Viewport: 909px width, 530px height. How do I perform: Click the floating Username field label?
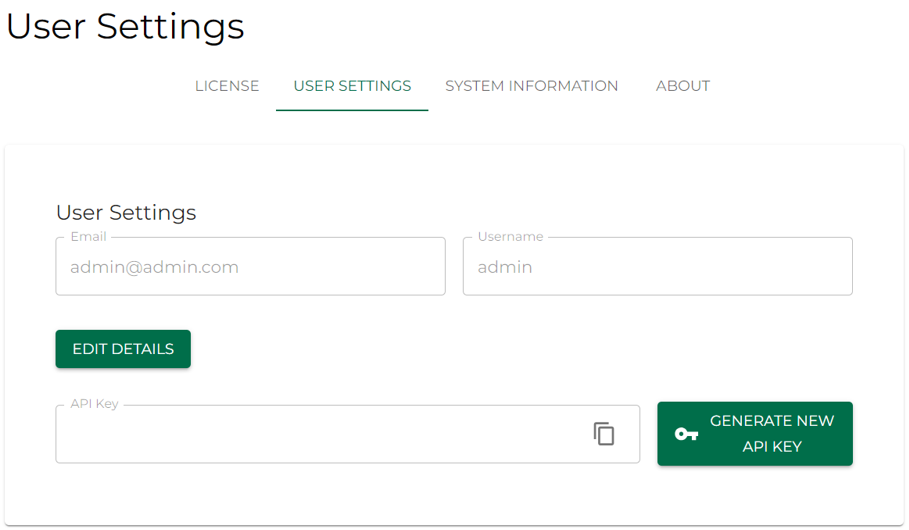click(x=510, y=237)
